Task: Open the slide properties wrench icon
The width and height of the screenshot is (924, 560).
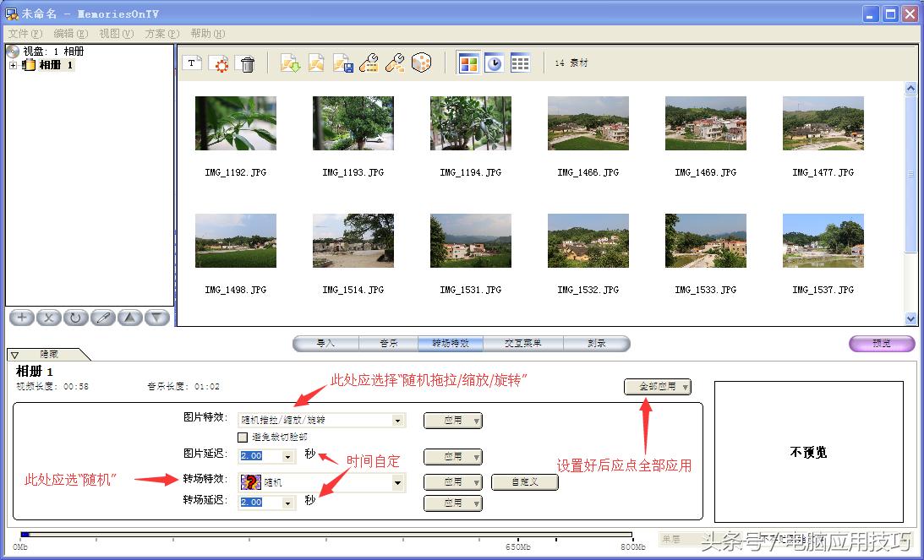Action: 369,63
